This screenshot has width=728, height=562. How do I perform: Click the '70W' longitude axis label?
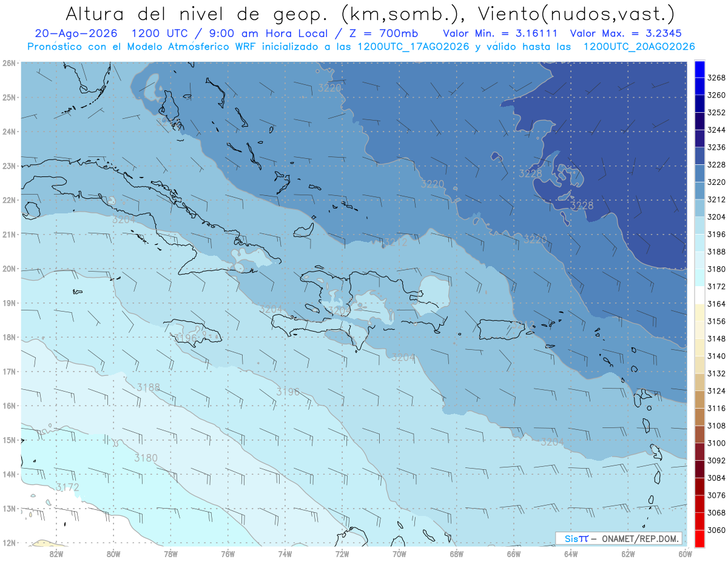tap(399, 554)
